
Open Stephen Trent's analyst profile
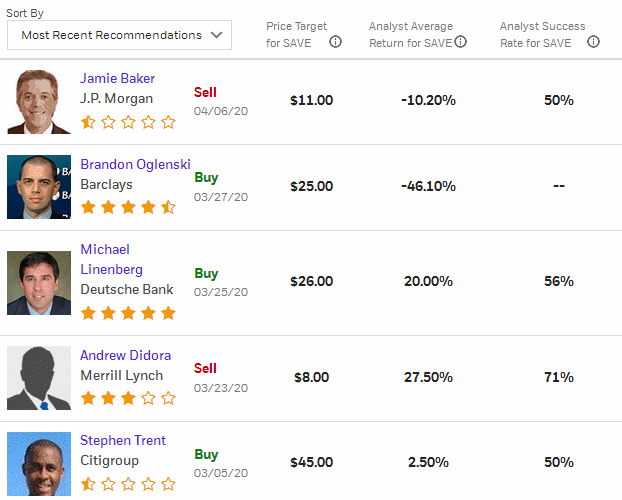(x=123, y=440)
